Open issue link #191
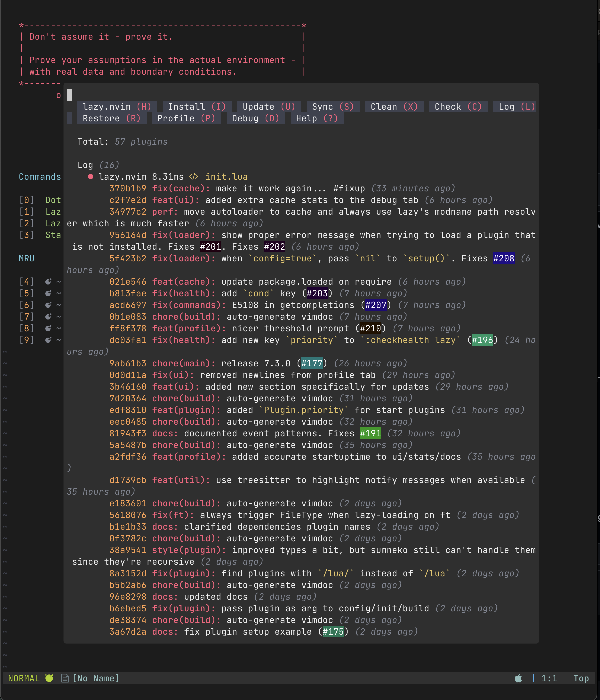This screenshot has width=600, height=700. tap(371, 433)
